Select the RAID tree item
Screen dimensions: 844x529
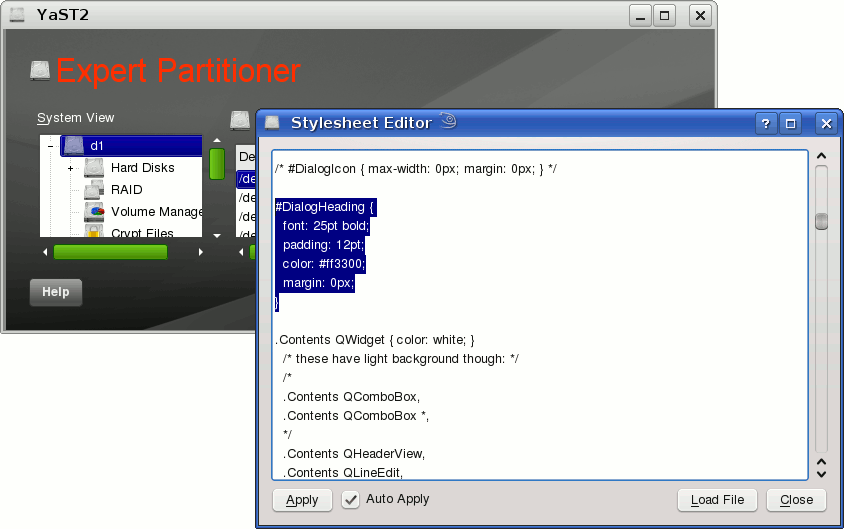126,190
